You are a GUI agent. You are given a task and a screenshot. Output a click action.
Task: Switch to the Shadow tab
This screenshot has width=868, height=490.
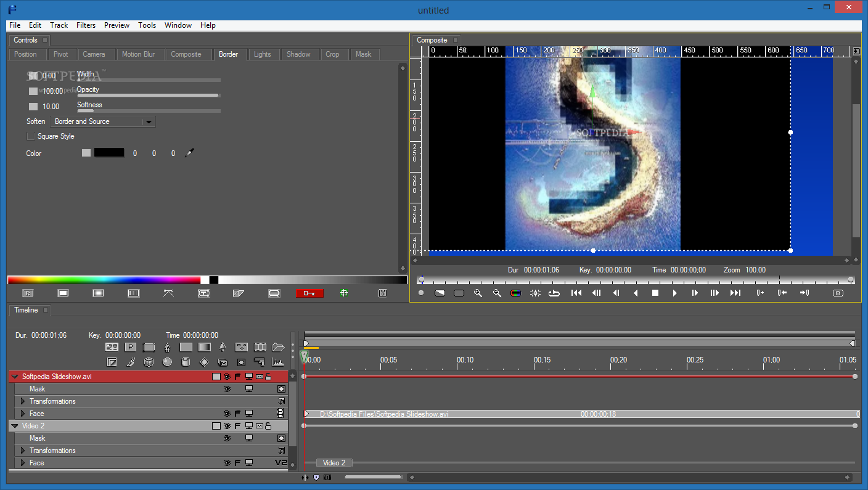click(298, 54)
